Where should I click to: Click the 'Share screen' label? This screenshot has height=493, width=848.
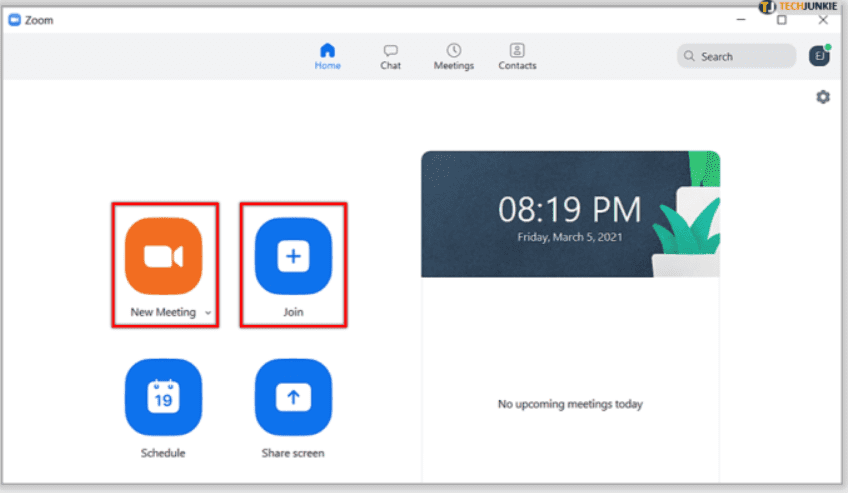(293, 453)
